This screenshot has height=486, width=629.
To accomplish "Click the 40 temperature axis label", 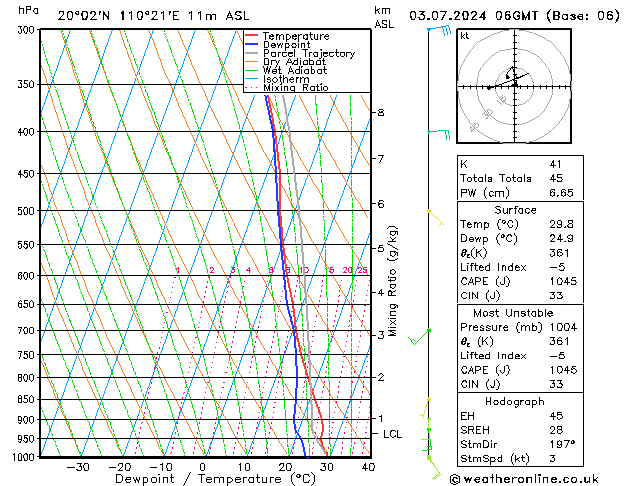I will (368, 467).
